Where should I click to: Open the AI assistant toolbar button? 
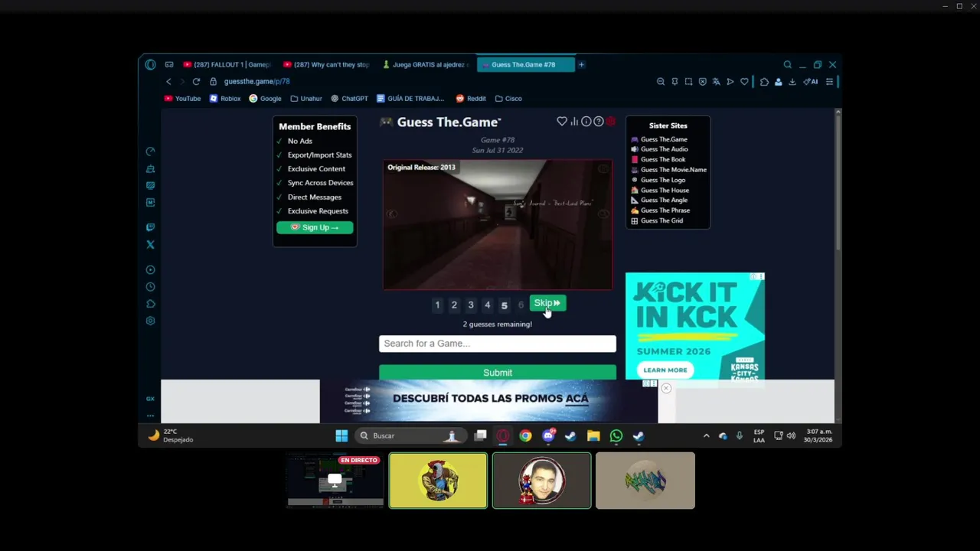(810, 82)
